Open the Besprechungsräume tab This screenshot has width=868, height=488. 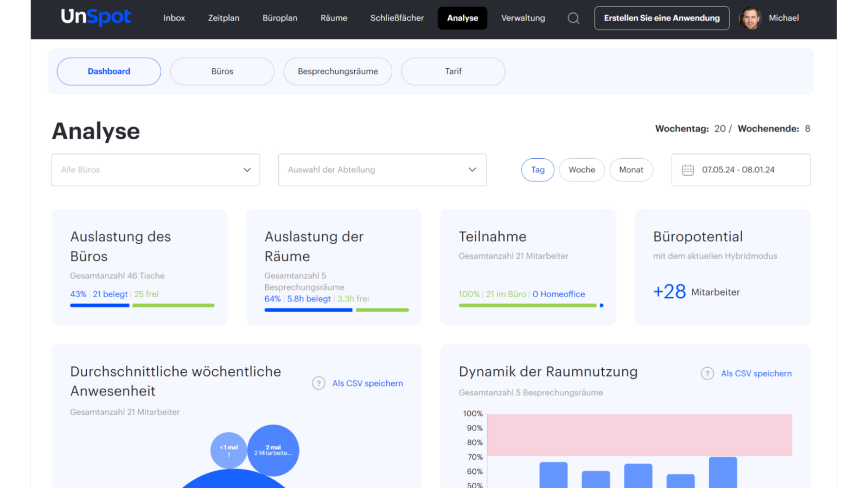tap(338, 72)
